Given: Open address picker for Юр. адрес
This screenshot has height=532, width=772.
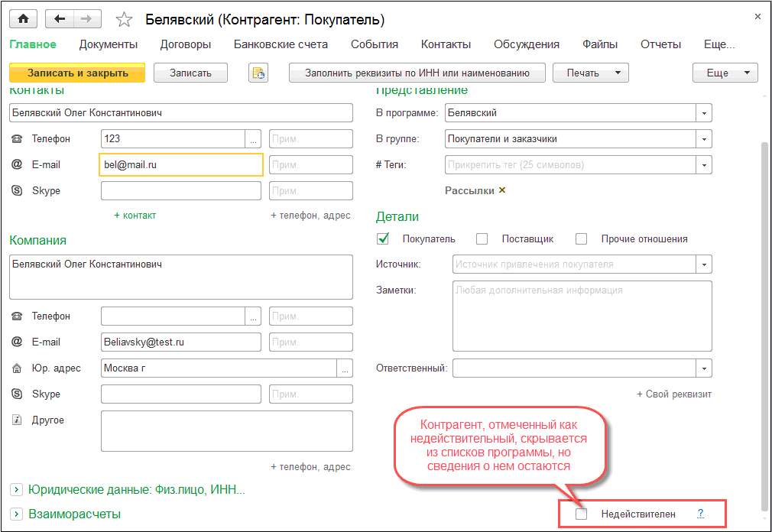Looking at the screenshot, I should click(345, 368).
